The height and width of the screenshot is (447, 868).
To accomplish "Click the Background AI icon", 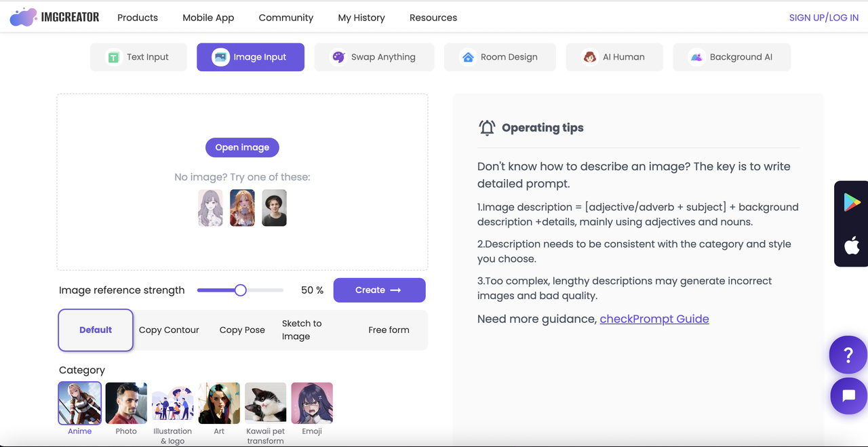I will 696,58.
